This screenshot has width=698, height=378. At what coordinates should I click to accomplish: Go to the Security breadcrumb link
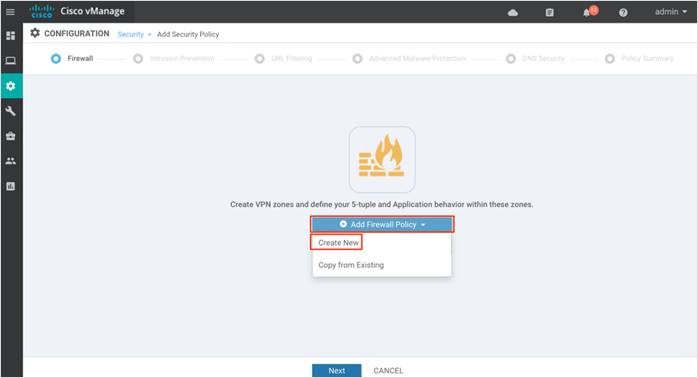pyautogui.click(x=130, y=34)
